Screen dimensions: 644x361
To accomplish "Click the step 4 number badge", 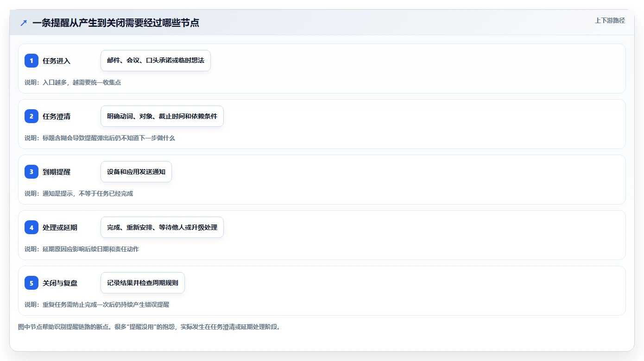I will [32, 227].
